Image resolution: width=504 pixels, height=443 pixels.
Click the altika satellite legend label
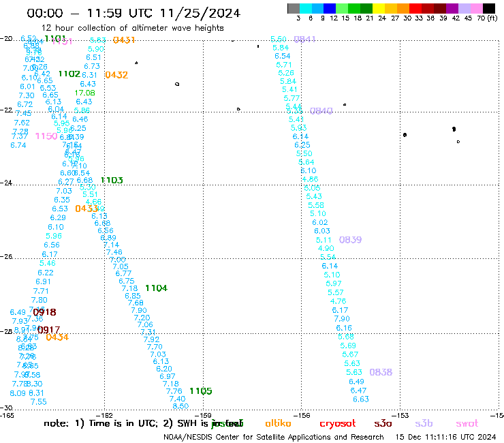pyautogui.click(x=278, y=423)
